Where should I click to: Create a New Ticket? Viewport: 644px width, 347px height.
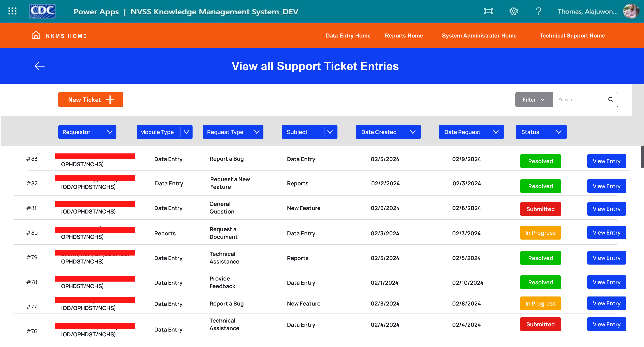pyautogui.click(x=91, y=99)
